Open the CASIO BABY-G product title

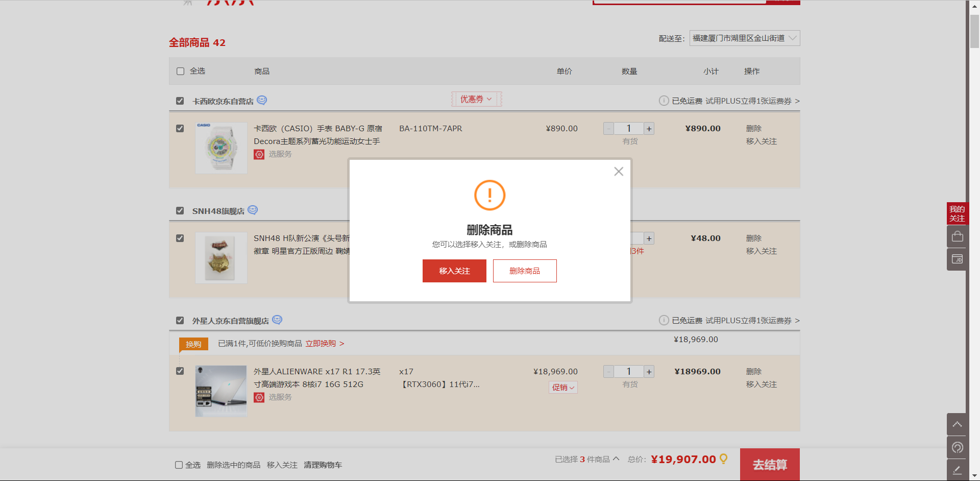pos(318,135)
